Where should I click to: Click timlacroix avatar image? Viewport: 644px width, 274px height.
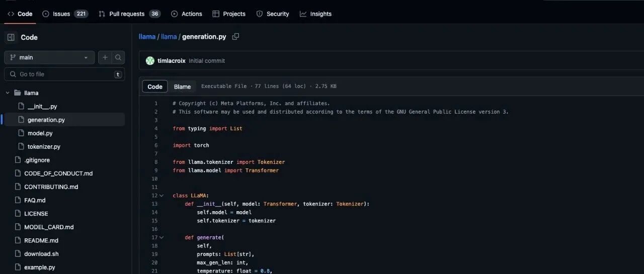150,61
